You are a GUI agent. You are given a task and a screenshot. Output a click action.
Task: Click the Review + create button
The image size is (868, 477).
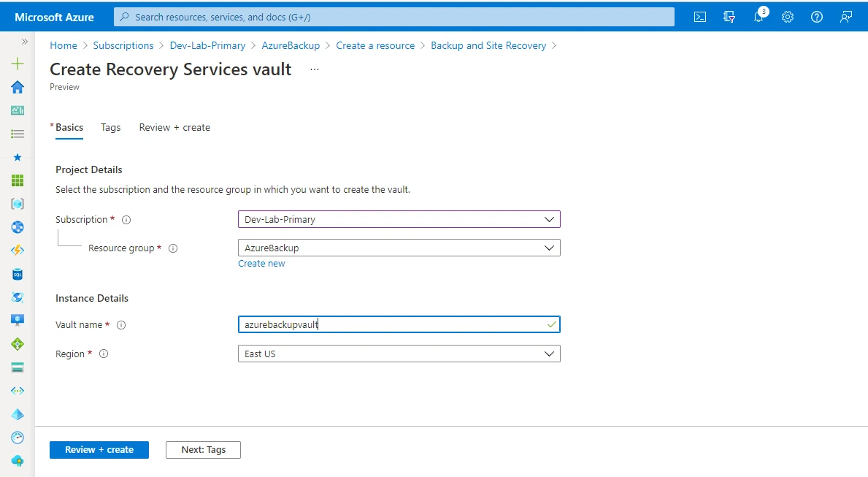coord(99,450)
